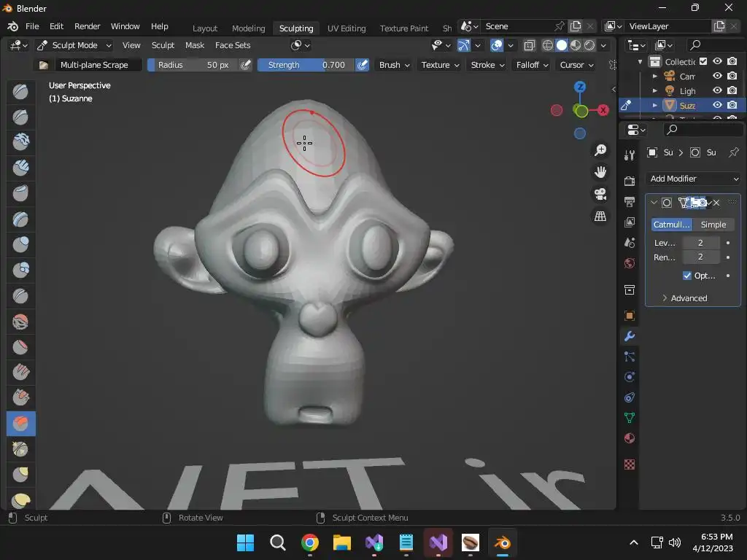Open the Falloff settings dropdown
747x560 pixels.
532,65
